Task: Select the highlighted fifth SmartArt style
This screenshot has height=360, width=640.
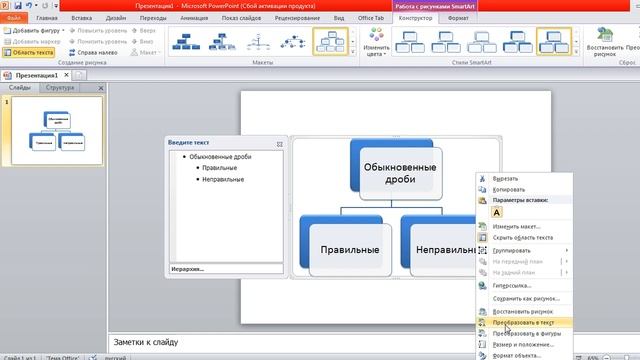Action: tap(554, 42)
